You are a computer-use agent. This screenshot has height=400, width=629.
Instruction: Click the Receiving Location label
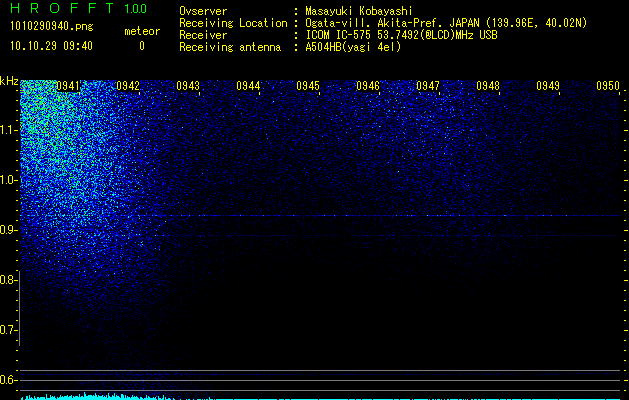point(233,23)
